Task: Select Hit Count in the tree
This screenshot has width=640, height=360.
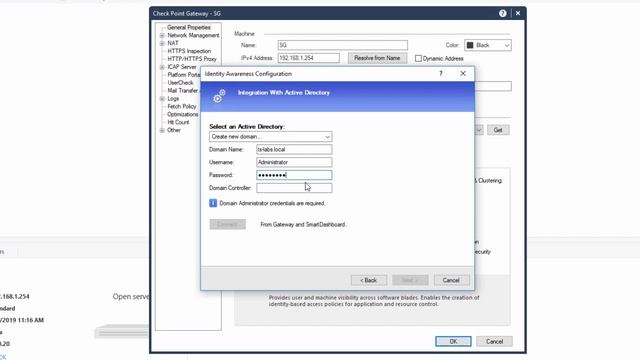Action: click(178, 122)
